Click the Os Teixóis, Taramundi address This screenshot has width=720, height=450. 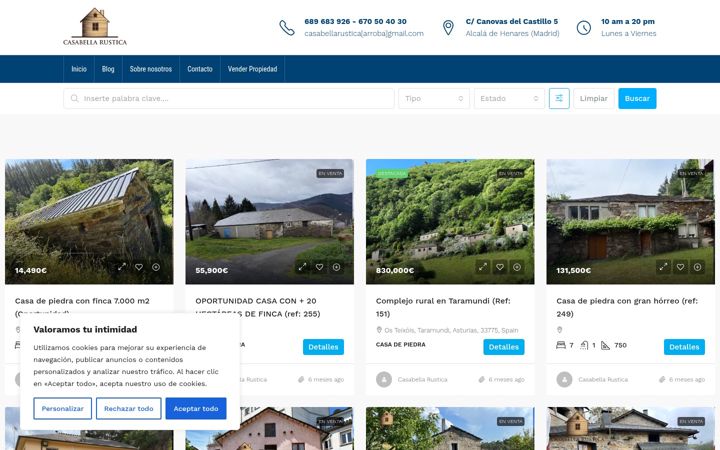(451, 330)
